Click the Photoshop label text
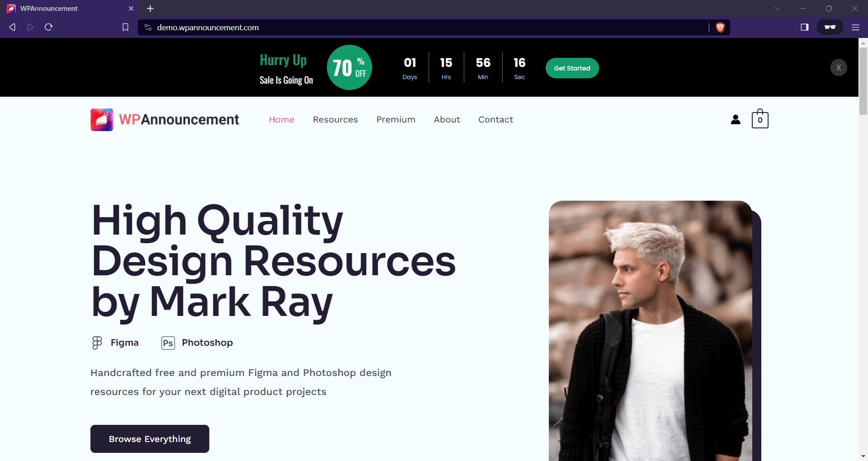 pos(207,343)
